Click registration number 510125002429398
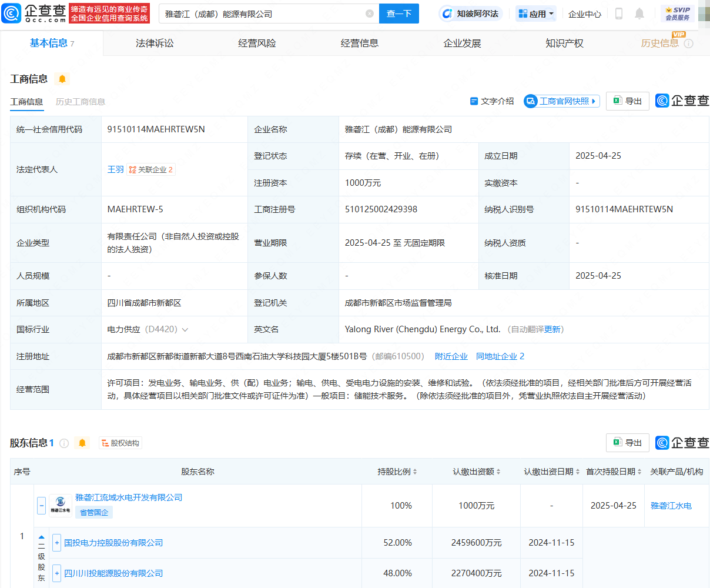This screenshot has width=710, height=588. coord(381,209)
